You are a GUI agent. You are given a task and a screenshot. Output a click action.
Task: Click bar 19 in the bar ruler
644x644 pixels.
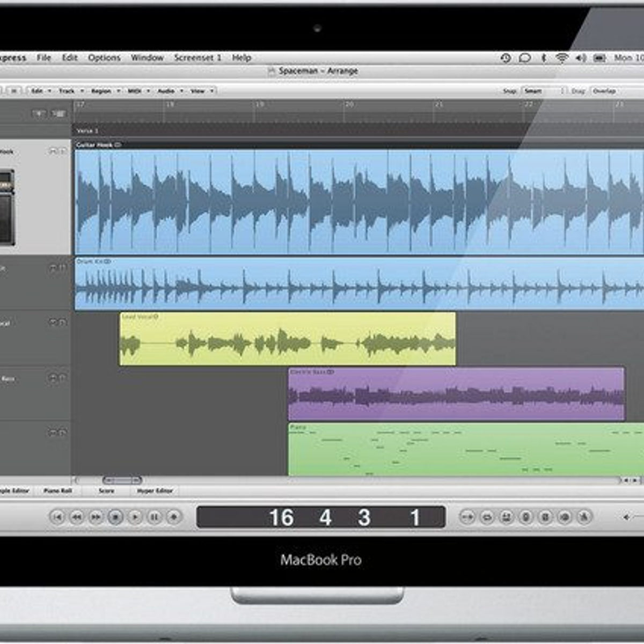pyautogui.click(x=260, y=105)
